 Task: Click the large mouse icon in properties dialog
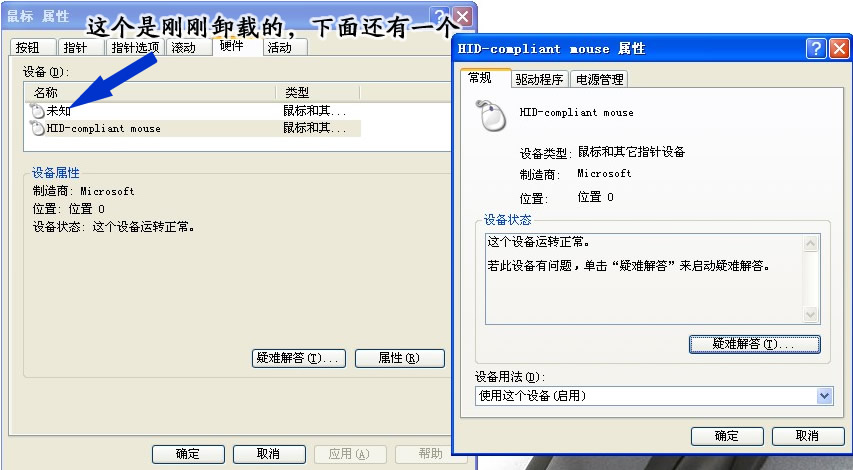click(x=490, y=117)
